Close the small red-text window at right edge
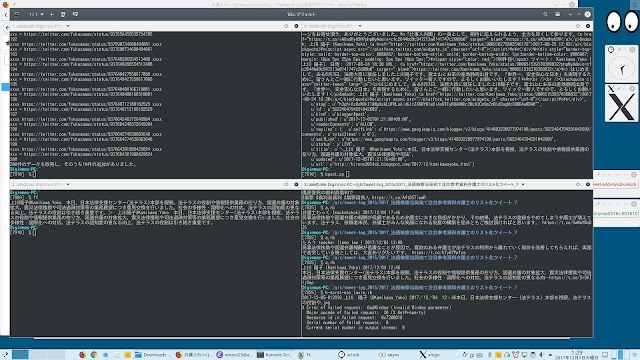This screenshot has height=360, width=640. 634,175
